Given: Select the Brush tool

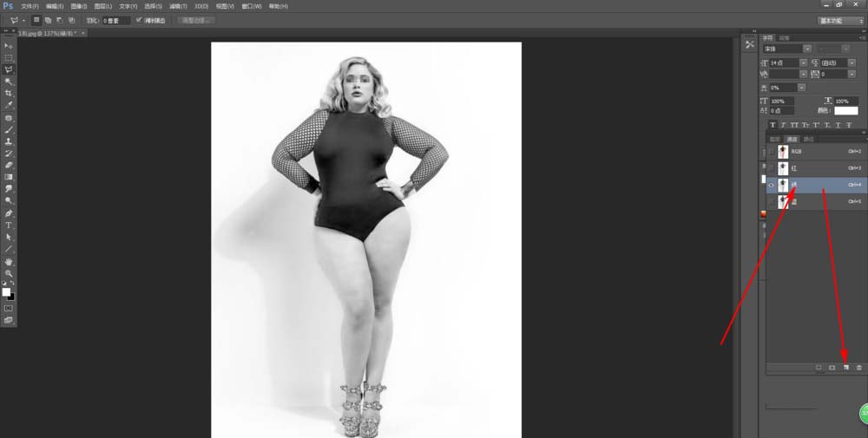Looking at the screenshot, I should click(x=9, y=129).
